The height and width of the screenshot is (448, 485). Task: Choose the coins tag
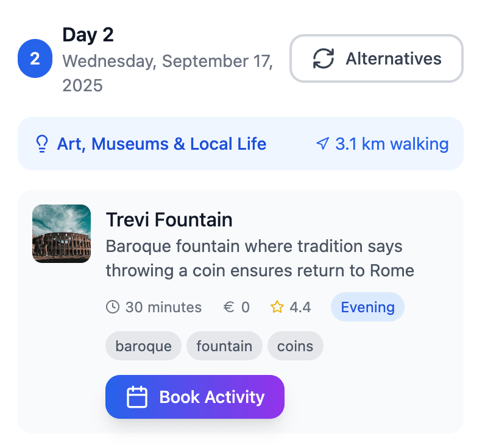(x=295, y=346)
